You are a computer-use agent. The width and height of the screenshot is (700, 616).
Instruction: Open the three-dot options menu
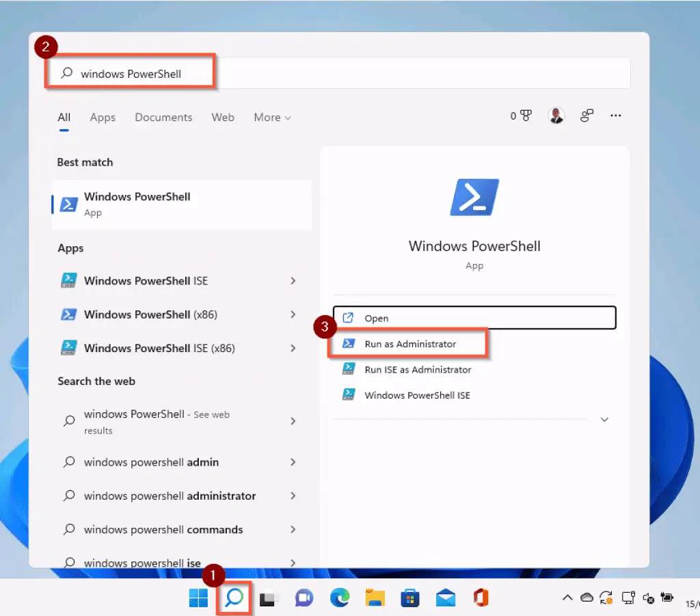(616, 116)
